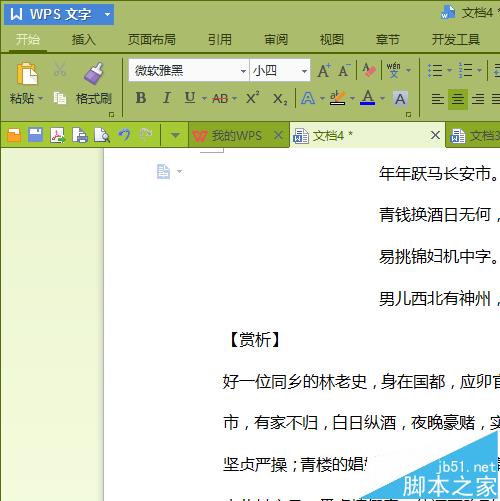Viewport: 500px width, 501px height.
Task: Click the font color A swatch
Action: tap(368, 98)
